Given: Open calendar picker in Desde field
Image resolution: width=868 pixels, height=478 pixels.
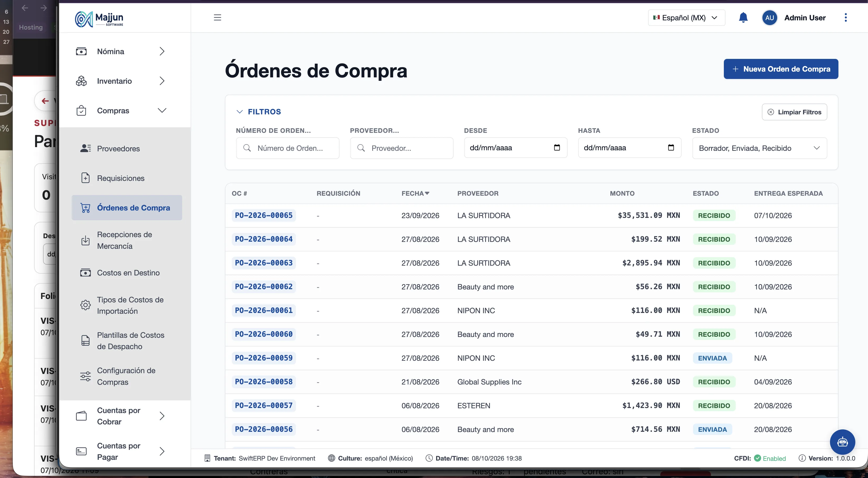Looking at the screenshot, I should coord(557,147).
